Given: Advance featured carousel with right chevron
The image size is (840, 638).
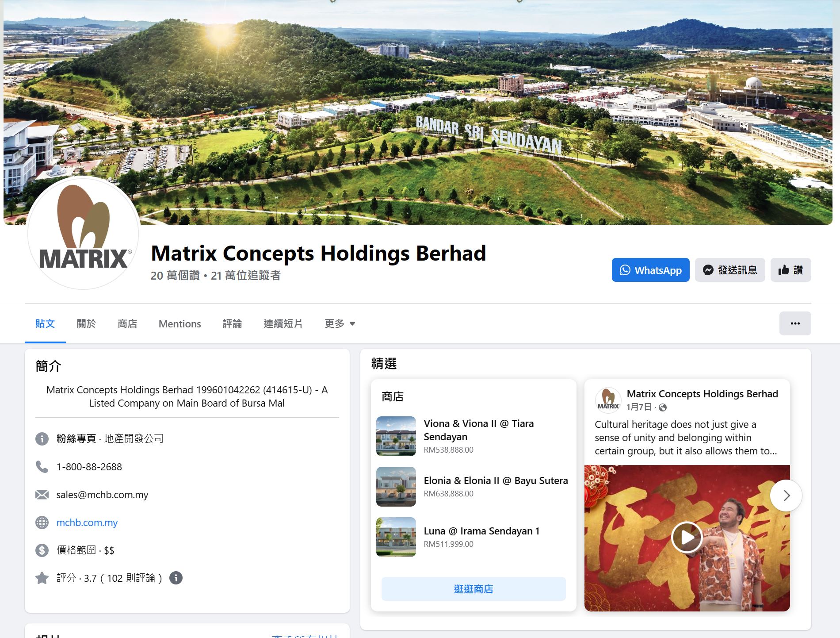Looking at the screenshot, I should (x=786, y=496).
